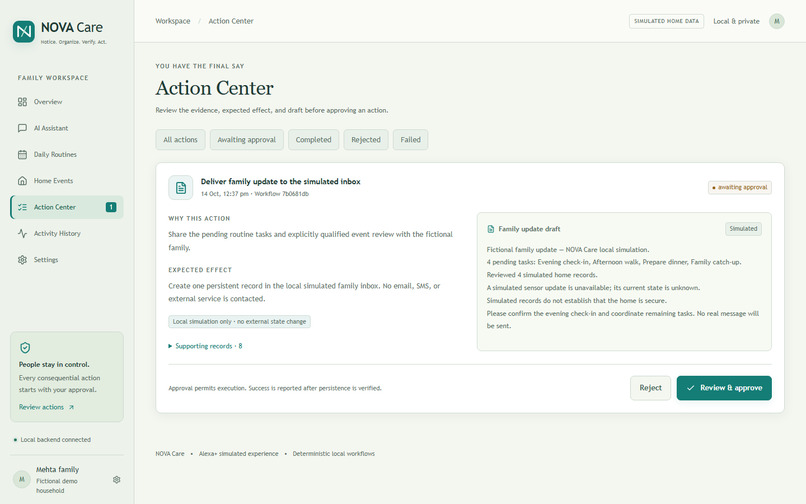Image resolution: width=806 pixels, height=504 pixels.
Task: Click People stay in control heading
Action: [54, 365]
